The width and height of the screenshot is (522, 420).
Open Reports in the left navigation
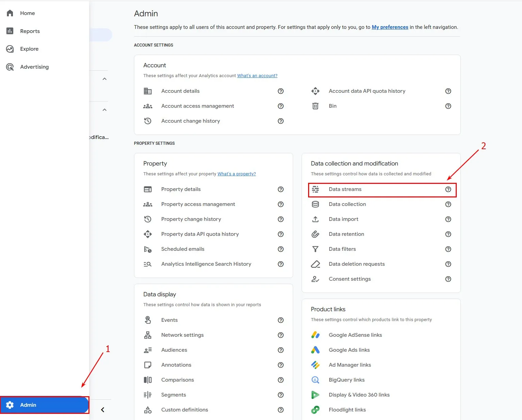(30, 31)
